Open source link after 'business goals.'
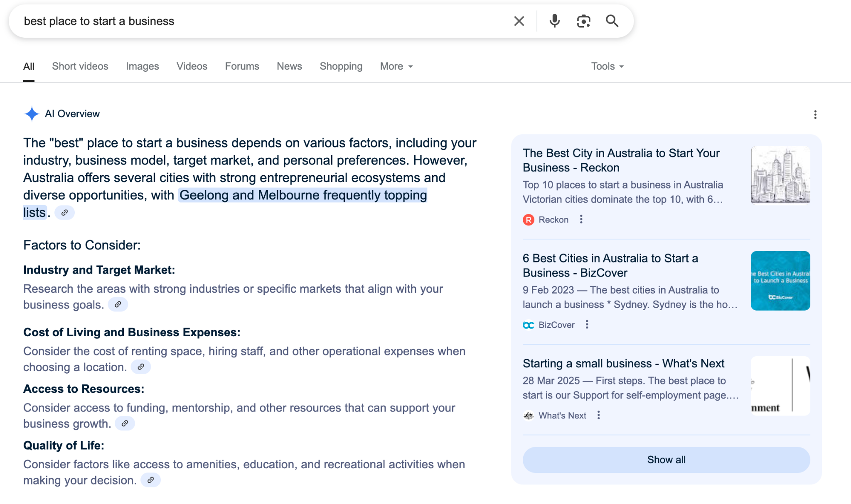 (118, 305)
